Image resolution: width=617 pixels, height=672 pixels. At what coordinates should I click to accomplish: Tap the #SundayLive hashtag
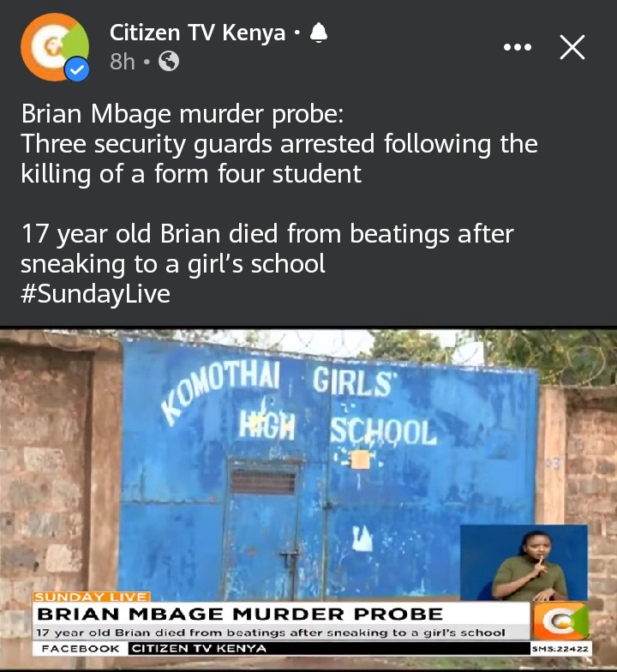coord(96,294)
